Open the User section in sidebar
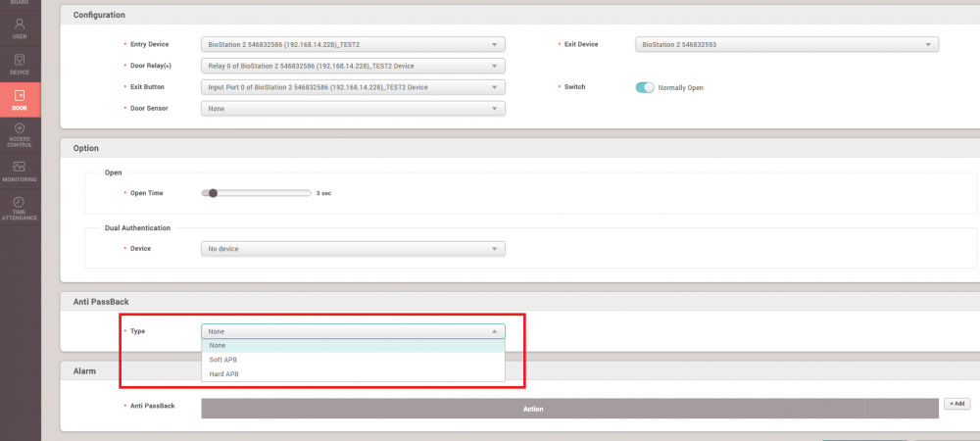The width and height of the screenshot is (980, 441). [20, 28]
